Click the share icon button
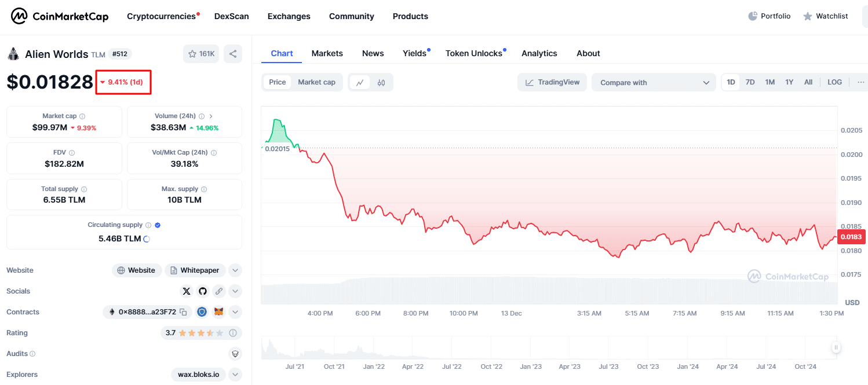This screenshot has height=385, width=868. coord(233,54)
